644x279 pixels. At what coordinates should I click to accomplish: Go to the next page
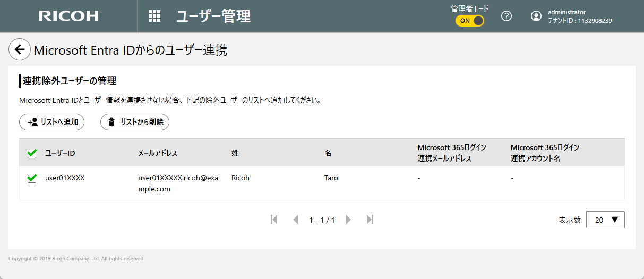[x=348, y=220]
